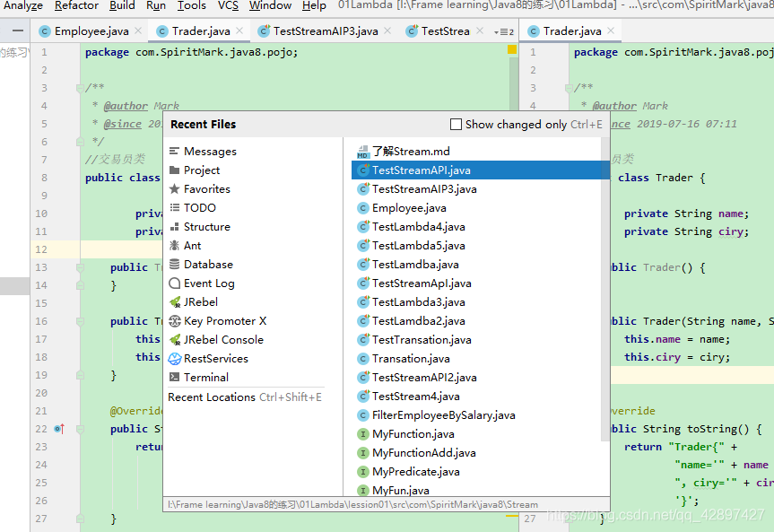Click the override gutter icon on line 22

(x=60, y=429)
